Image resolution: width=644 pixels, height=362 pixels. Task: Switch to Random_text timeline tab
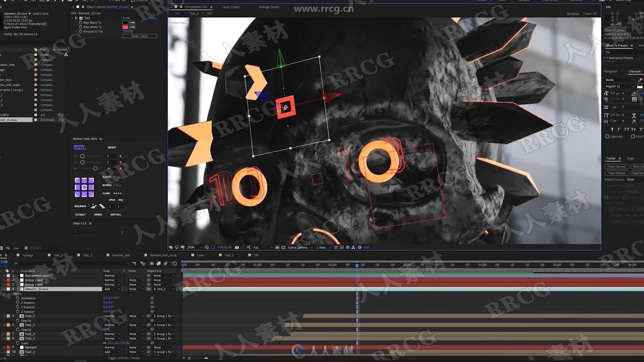point(121,255)
